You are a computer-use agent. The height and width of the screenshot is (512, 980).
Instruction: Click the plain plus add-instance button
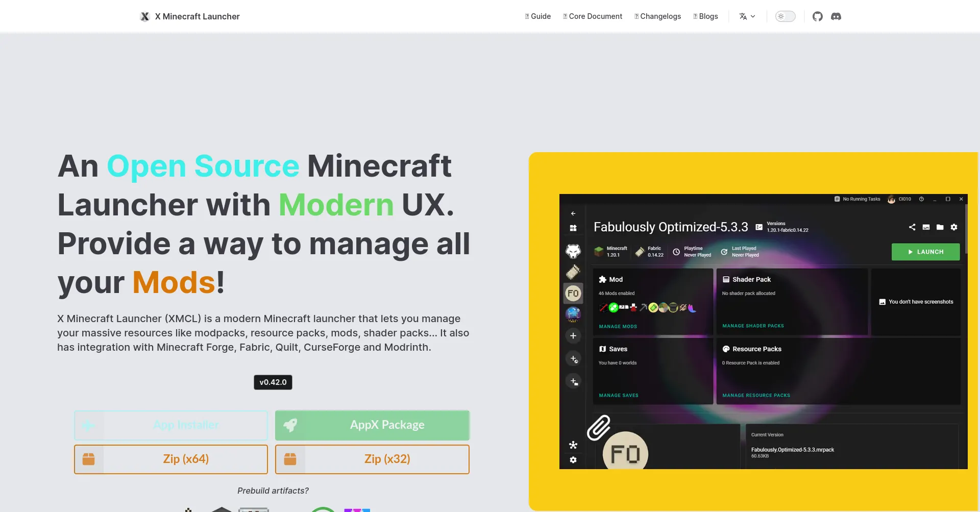573,336
